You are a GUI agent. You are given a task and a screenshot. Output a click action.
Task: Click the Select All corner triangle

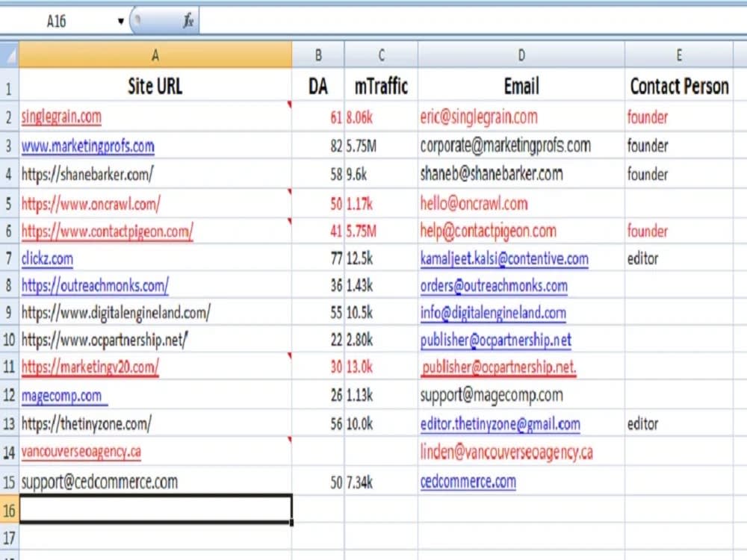[10, 55]
